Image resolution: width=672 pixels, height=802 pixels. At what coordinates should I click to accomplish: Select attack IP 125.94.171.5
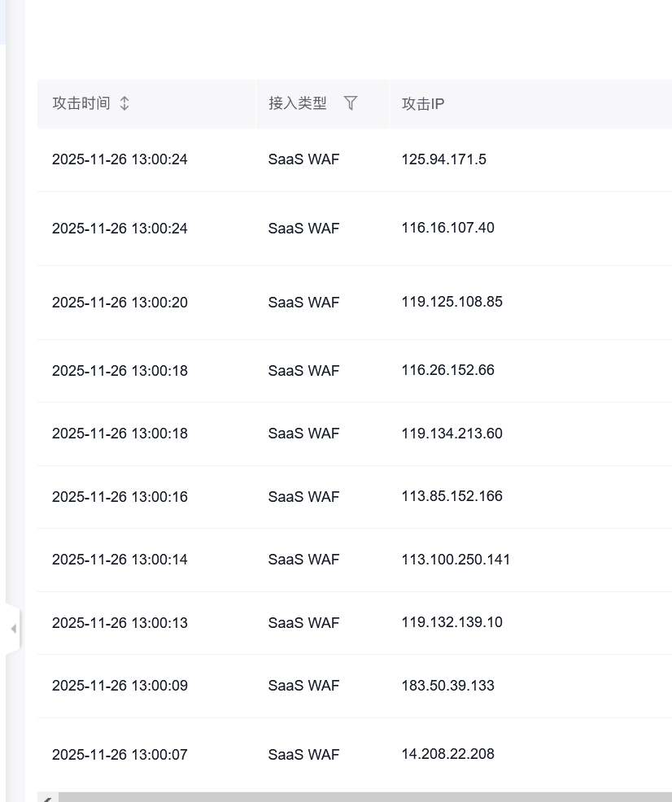click(443, 159)
